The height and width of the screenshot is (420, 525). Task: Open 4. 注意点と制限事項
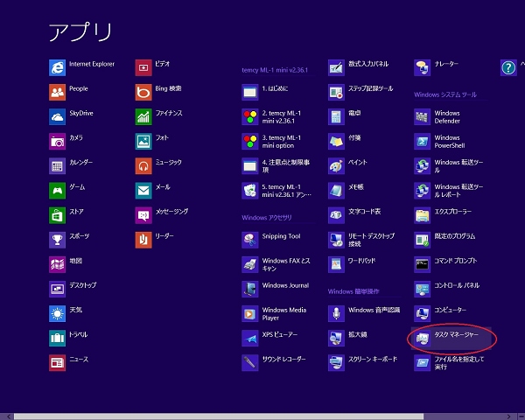[x=249, y=166]
